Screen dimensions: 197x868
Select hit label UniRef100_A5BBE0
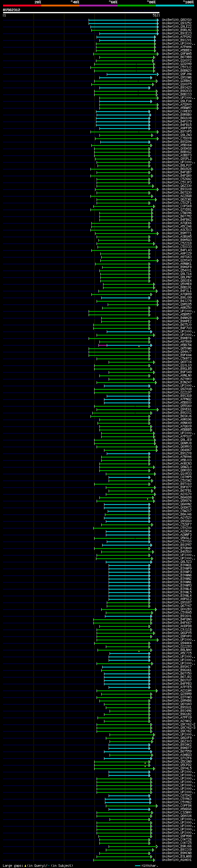pos(177,50)
